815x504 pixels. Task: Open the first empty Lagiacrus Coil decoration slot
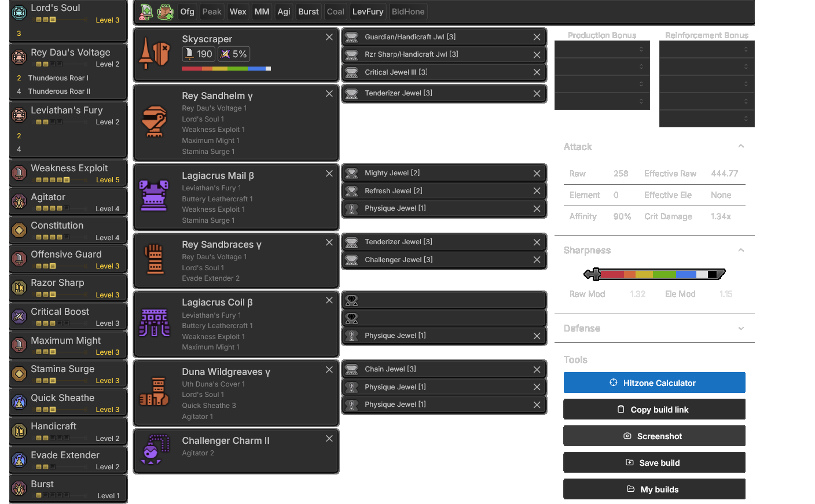tap(444, 300)
